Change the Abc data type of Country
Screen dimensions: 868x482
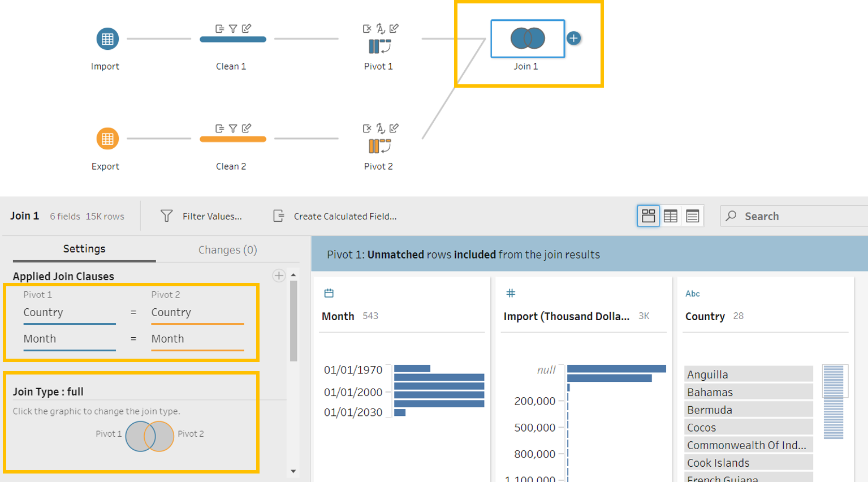coord(692,294)
